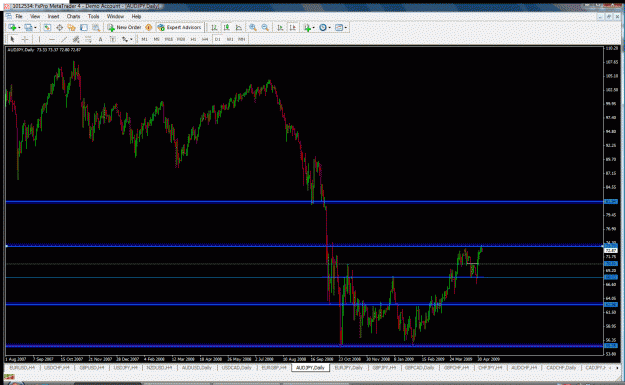Expand the Periods dropdown arrow

point(330,28)
